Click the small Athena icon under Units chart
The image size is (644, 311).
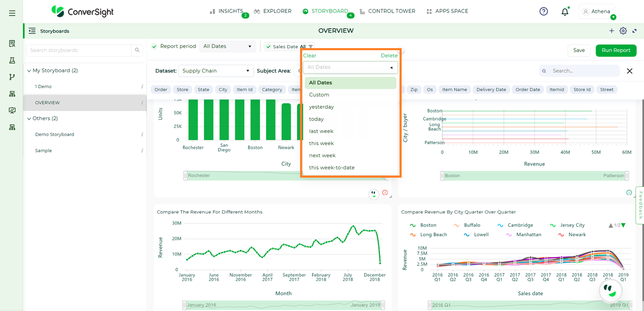pyautogui.click(x=373, y=194)
